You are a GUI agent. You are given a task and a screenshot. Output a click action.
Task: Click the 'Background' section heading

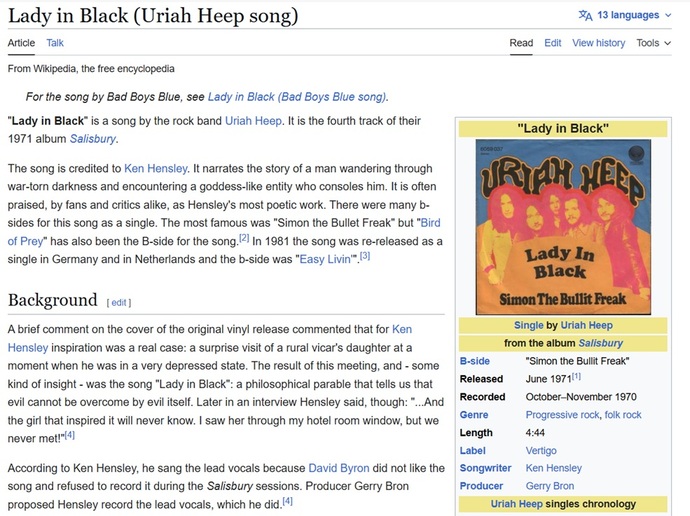53,300
